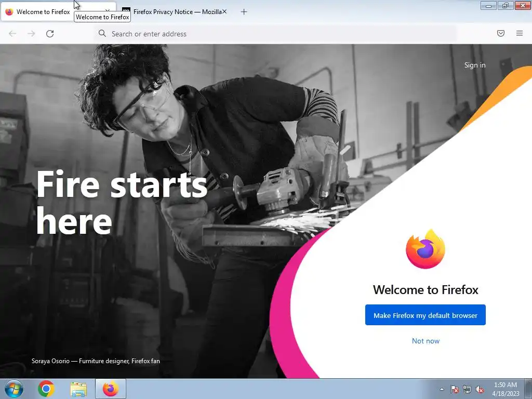Close the Firefox Privacy Notice tab
Screen dimensions: 532x399
(224, 11)
